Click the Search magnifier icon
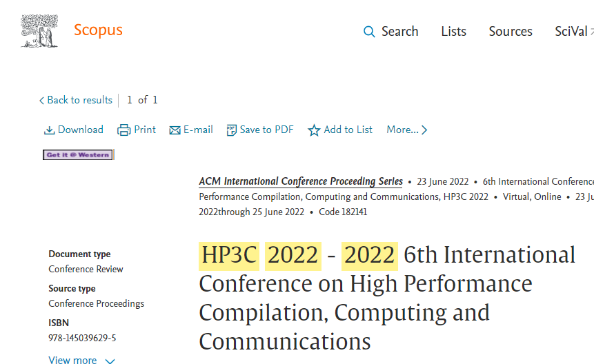 pyautogui.click(x=369, y=32)
